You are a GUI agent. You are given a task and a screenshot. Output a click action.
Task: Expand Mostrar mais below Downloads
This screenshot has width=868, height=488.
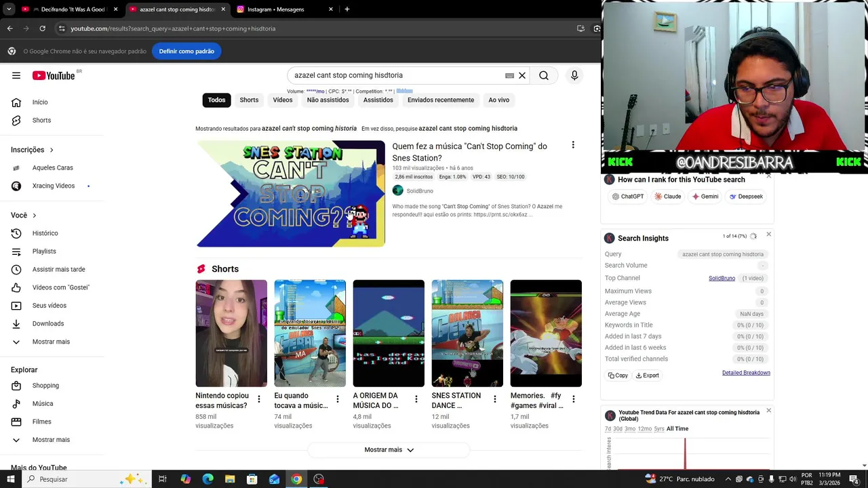(52, 342)
